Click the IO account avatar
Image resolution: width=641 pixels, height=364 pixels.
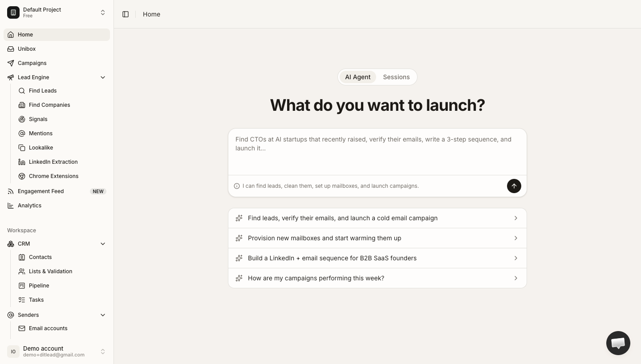13,352
